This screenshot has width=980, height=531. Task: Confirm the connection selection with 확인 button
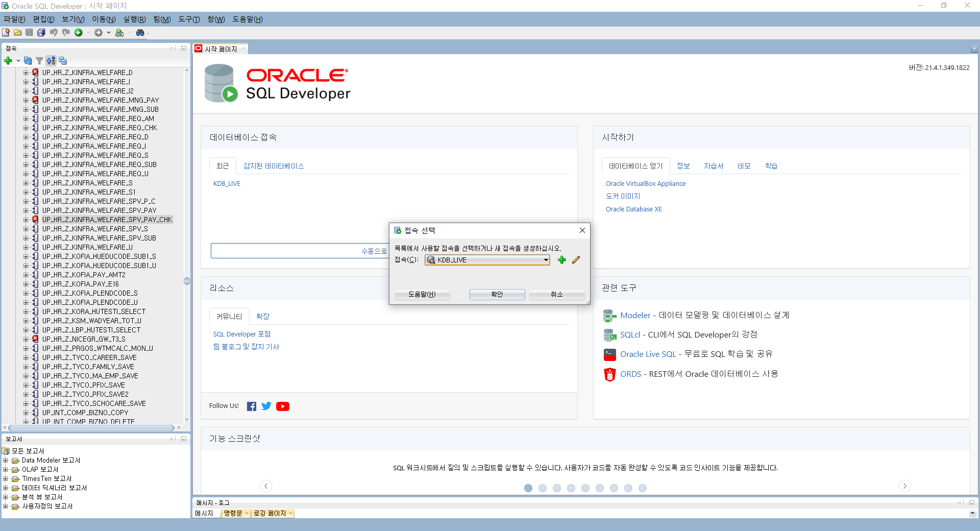tap(497, 295)
